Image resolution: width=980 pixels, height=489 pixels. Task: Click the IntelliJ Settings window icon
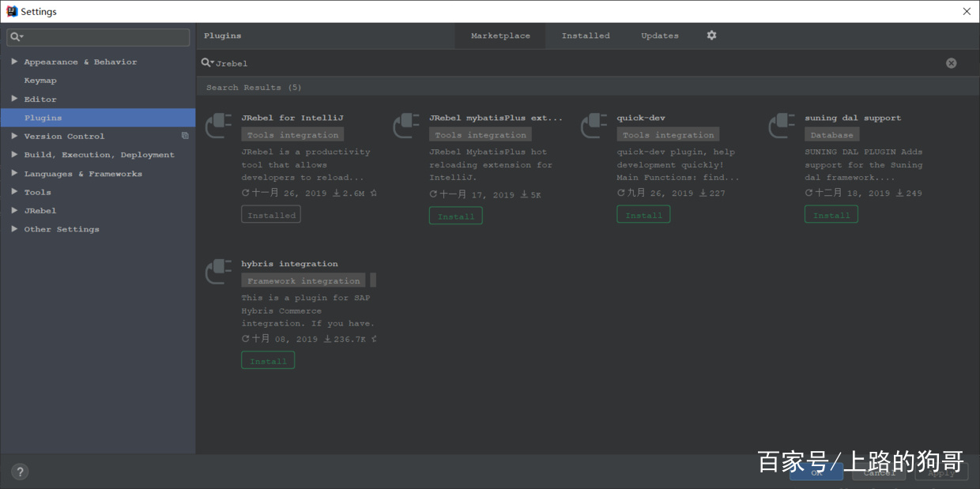click(12, 11)
